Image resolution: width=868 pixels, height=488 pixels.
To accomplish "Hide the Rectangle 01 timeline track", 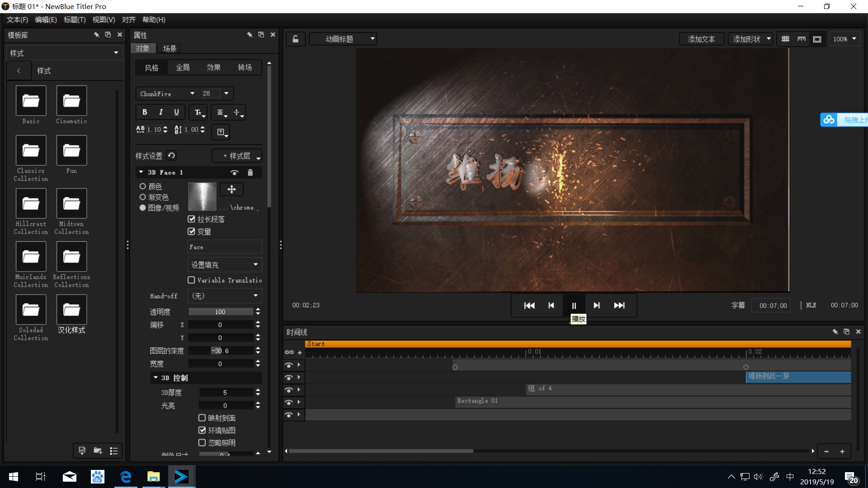I will (x=288, y=402).
